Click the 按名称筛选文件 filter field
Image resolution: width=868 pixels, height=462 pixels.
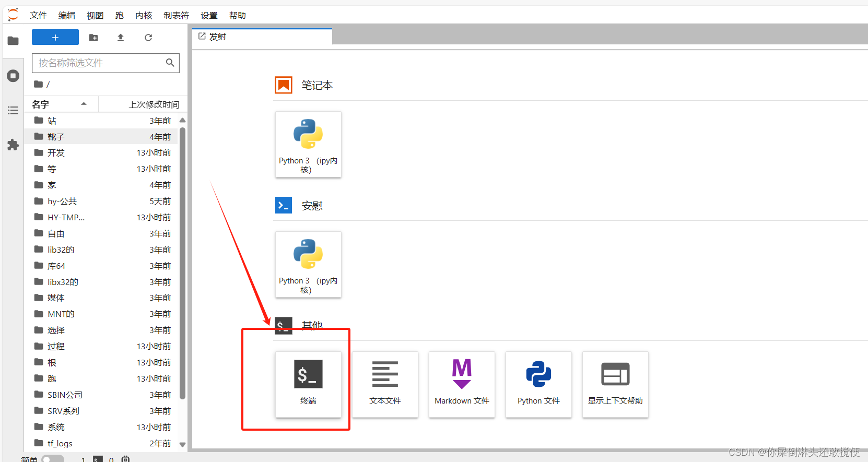(99, 63)
